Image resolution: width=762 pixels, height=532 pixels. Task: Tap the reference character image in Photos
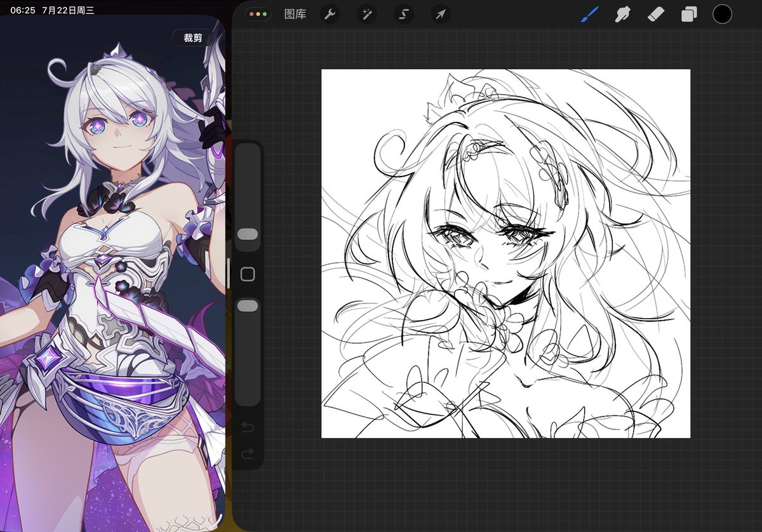(x=112, y=273)
